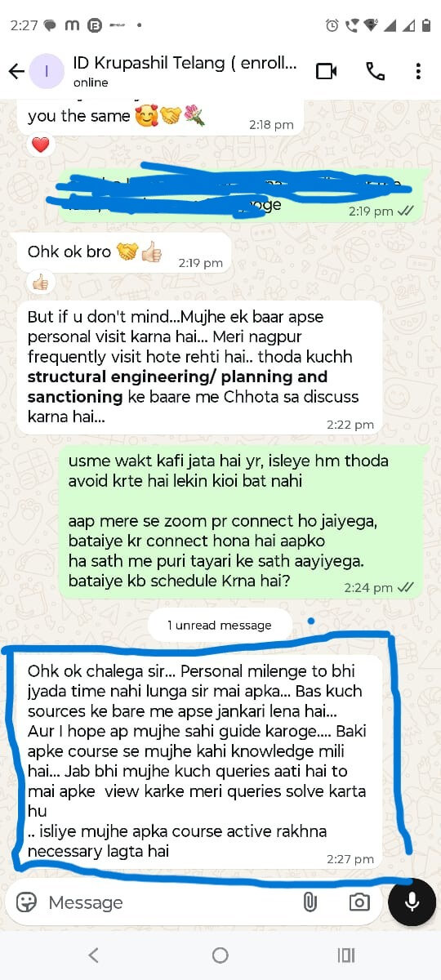Open the camera from message bar

[x=359, y=902]
